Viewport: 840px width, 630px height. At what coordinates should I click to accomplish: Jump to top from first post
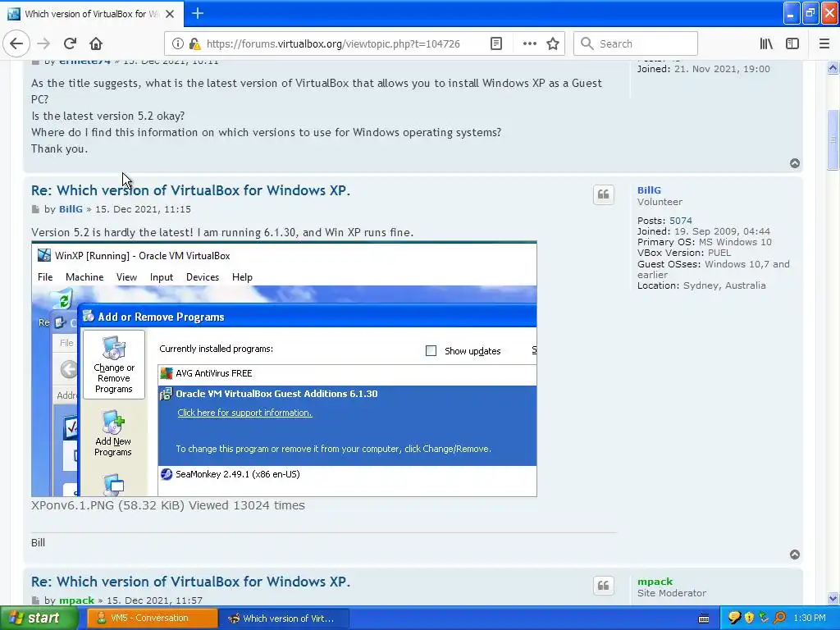[x=795, y=163]
